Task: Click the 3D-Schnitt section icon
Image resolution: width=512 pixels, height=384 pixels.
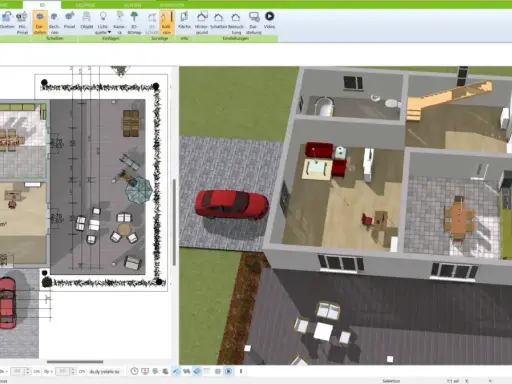Action: (x=152, y=22)
